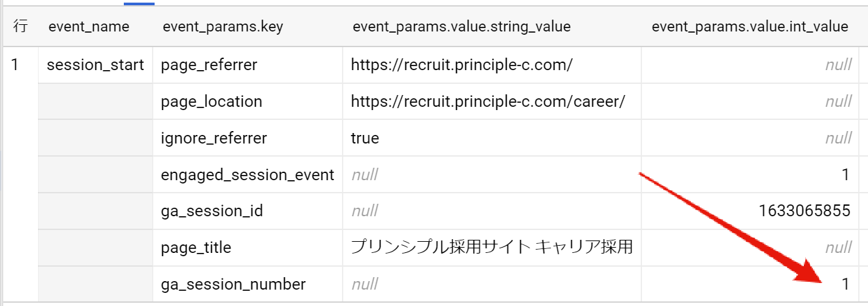Image resolution: width=868 pixels, height=306 pixels.
Task: Click the Japanese page title value cell
Action: click(x=491, y=248)
